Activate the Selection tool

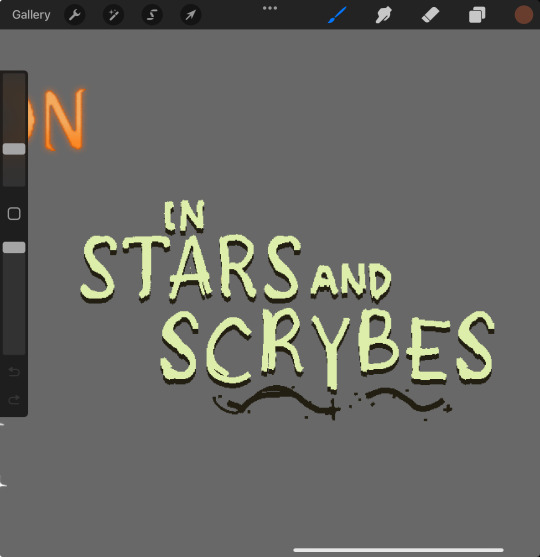pyautogui.click(x=152, y=15)
